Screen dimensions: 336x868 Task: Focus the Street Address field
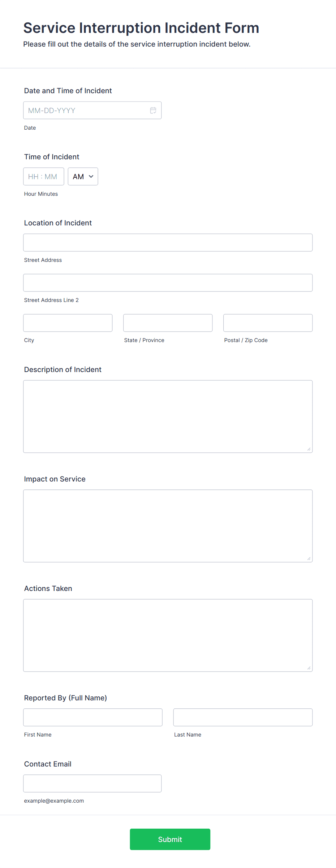click(168, 242)
